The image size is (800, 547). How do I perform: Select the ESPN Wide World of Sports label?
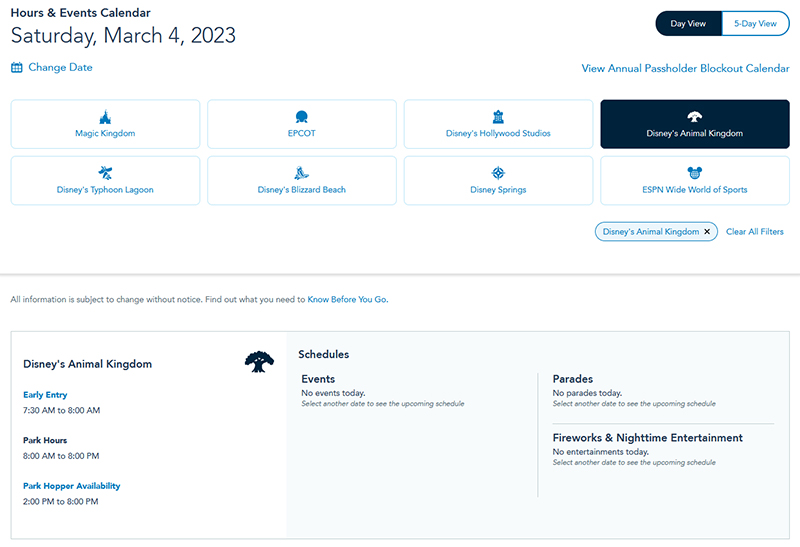[694, 190]
